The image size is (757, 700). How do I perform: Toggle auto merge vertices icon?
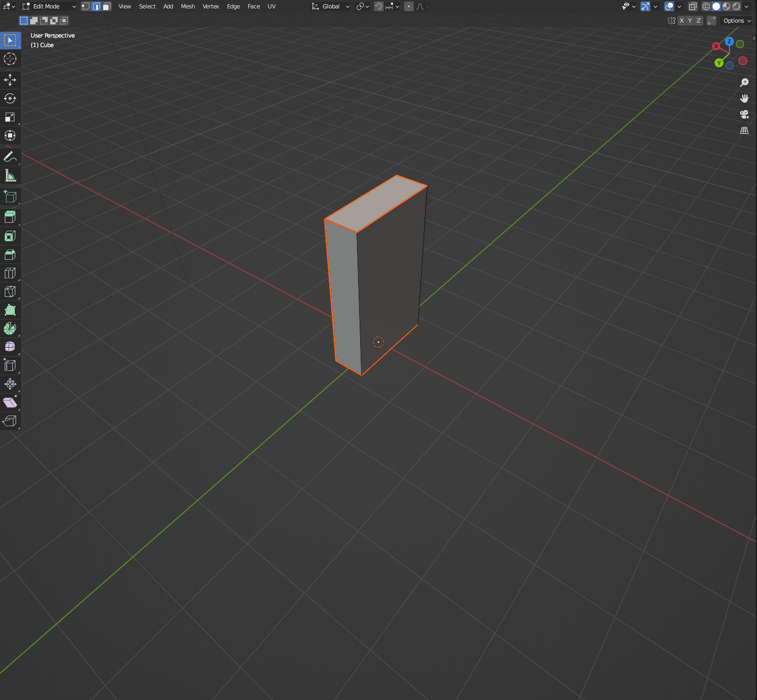click(x=712, y=21)
